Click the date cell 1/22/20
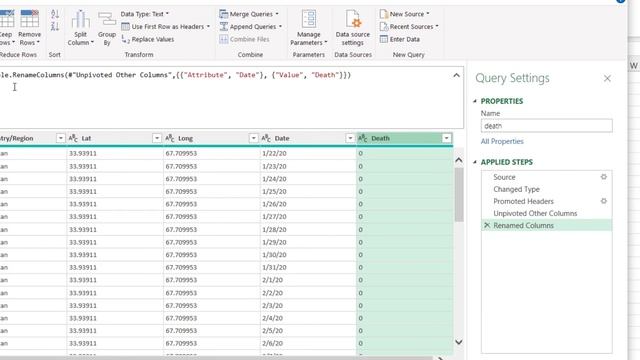Viewport: 640px width, 360px height. (x=274, y=153)
